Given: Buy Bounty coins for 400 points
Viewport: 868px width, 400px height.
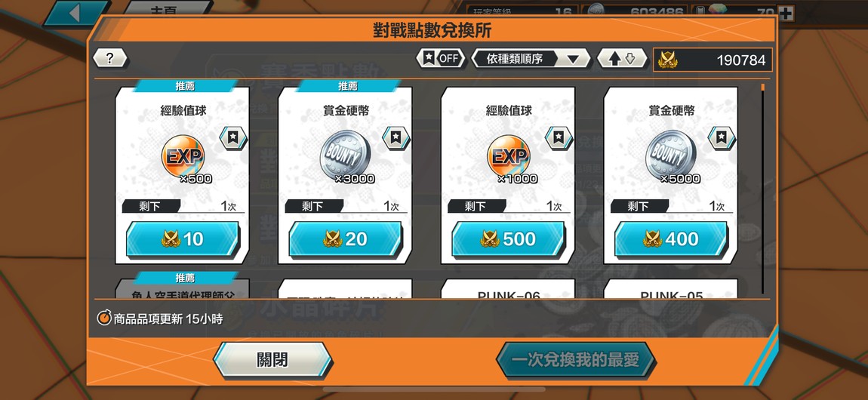Looking at the screenshot, I should click(671, 239).
